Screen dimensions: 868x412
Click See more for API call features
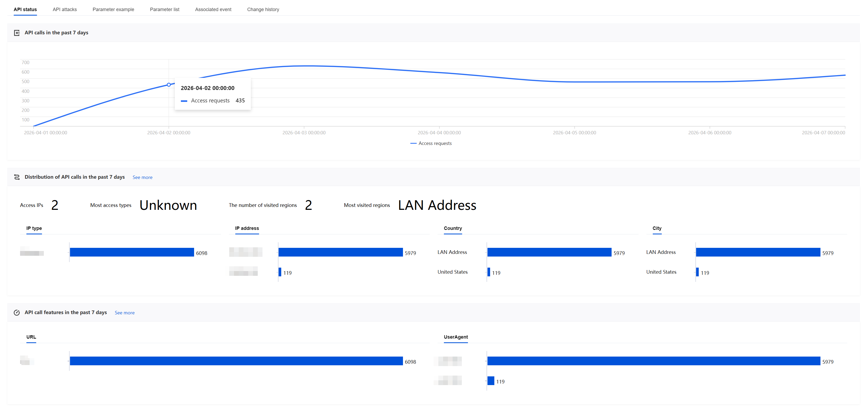[124, 313]
